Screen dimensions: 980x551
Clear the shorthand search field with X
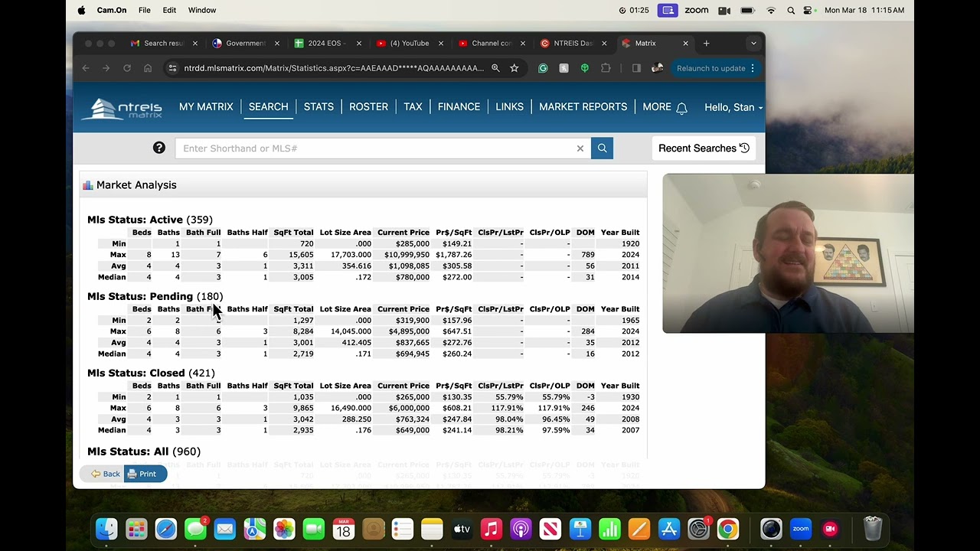(580, 148)
